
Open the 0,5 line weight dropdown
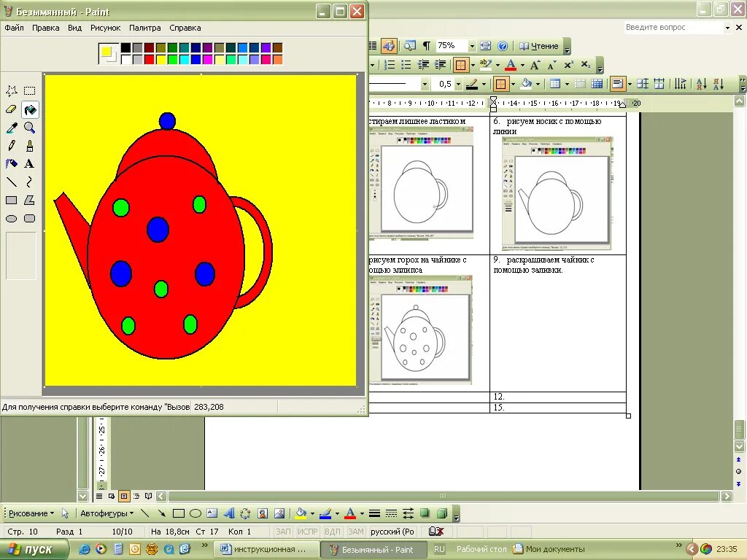tap(458, 85)
